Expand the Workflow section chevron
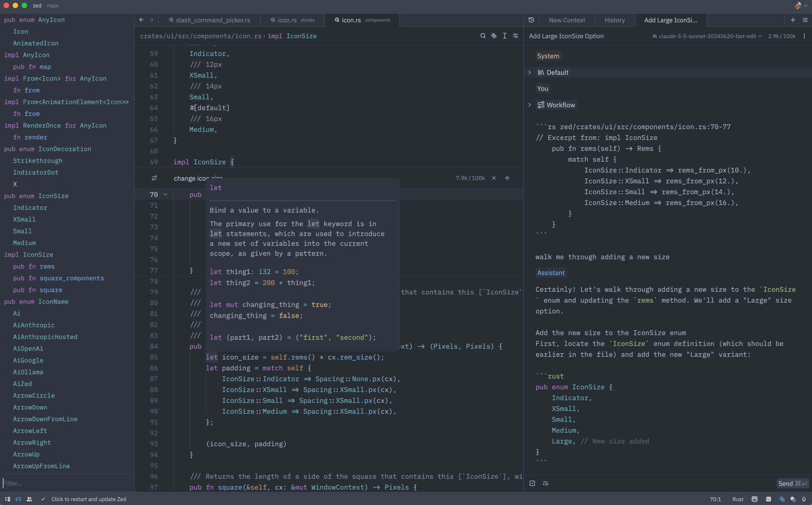The image size is (812, 505). pos(530,105)
